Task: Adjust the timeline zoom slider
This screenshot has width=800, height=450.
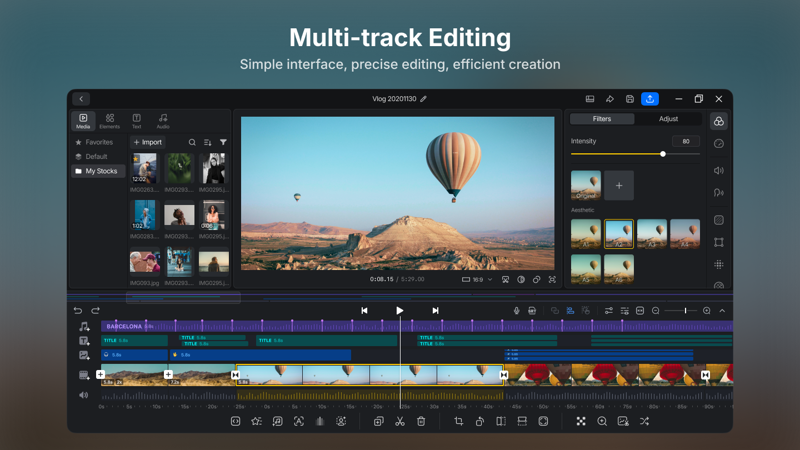Action: click(685, 311)
